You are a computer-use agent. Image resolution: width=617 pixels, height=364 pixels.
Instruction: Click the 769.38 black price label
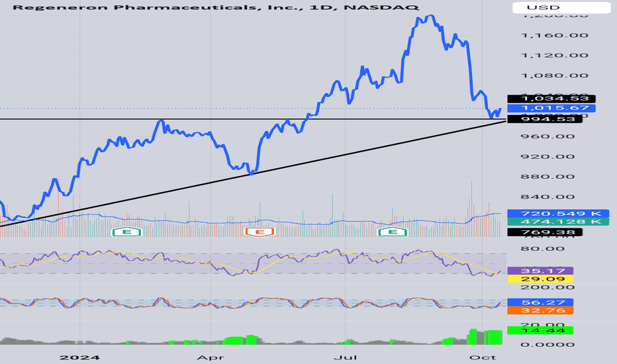[x=545, y=232]
